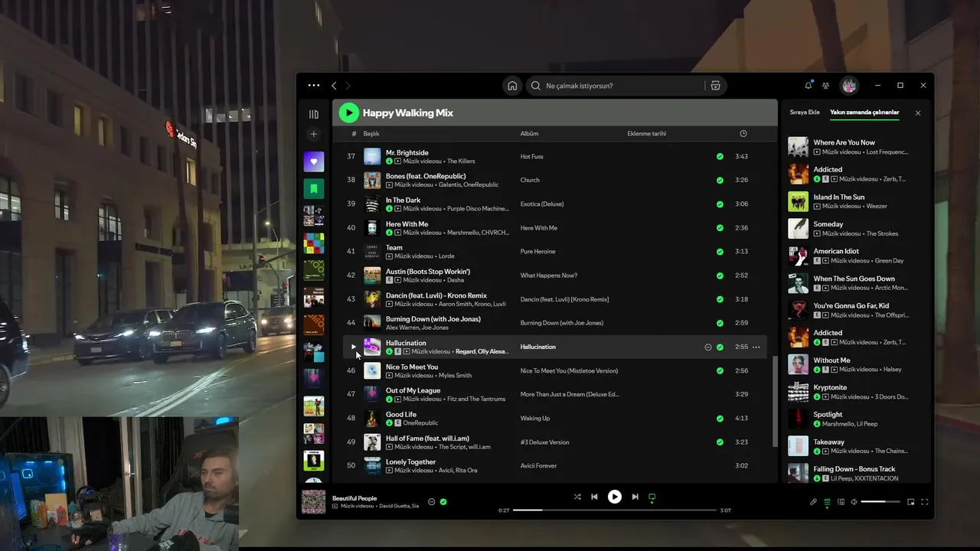Viewport: 980px width, 551px height.
Task: Open the miniplayer icon
Action: [910, 502]
